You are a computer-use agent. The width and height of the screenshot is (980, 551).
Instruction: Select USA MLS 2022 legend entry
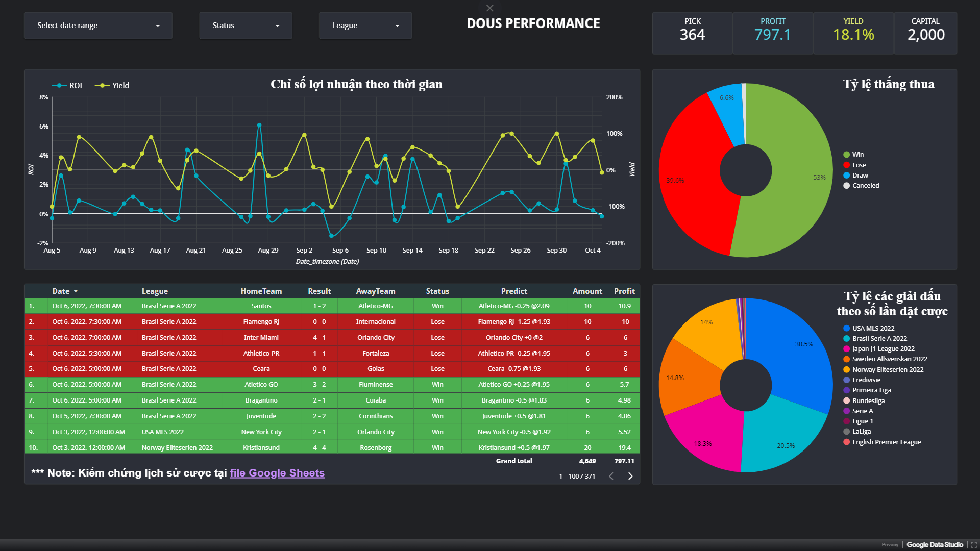click(x=869, y=329)
